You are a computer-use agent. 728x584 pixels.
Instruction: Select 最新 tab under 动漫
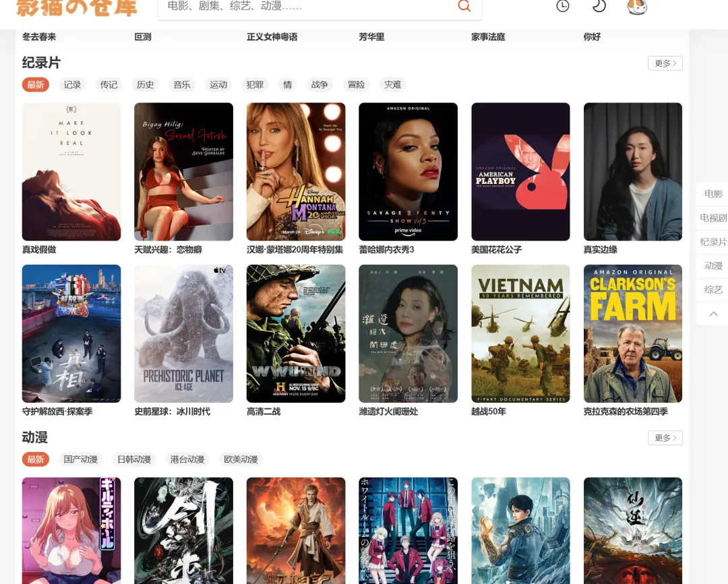[36, 459]
